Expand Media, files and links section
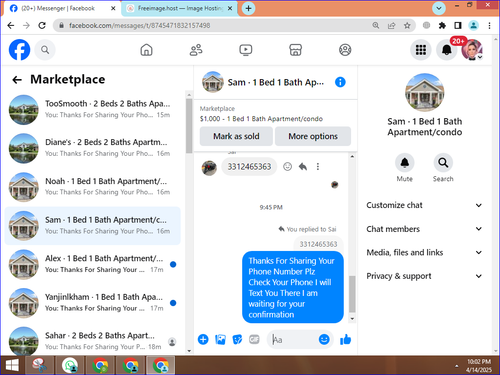Image resolution: width=500 pixels, height=375 pixels. (424, 252)
